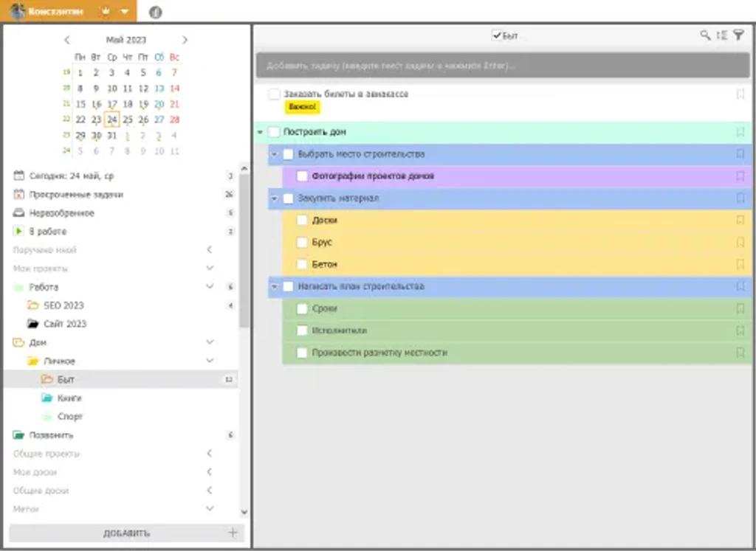The height and width of the screenshot is (551, 756).
Task: Bookmark the 'Фотографии проектов домов' task
Action: 740,176
